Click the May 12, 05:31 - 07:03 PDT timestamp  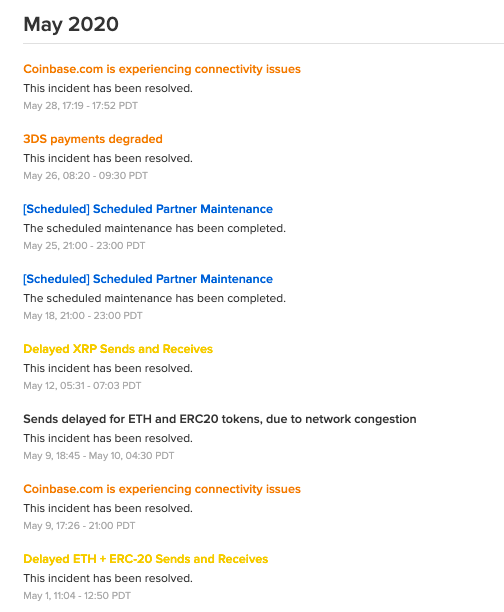click(x=82, y=386)
